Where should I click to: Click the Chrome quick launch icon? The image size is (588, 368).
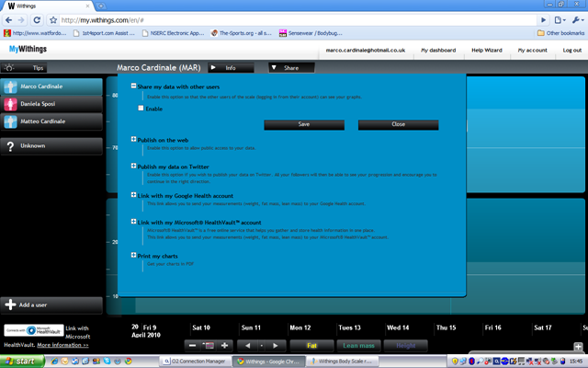coord(129,362)
